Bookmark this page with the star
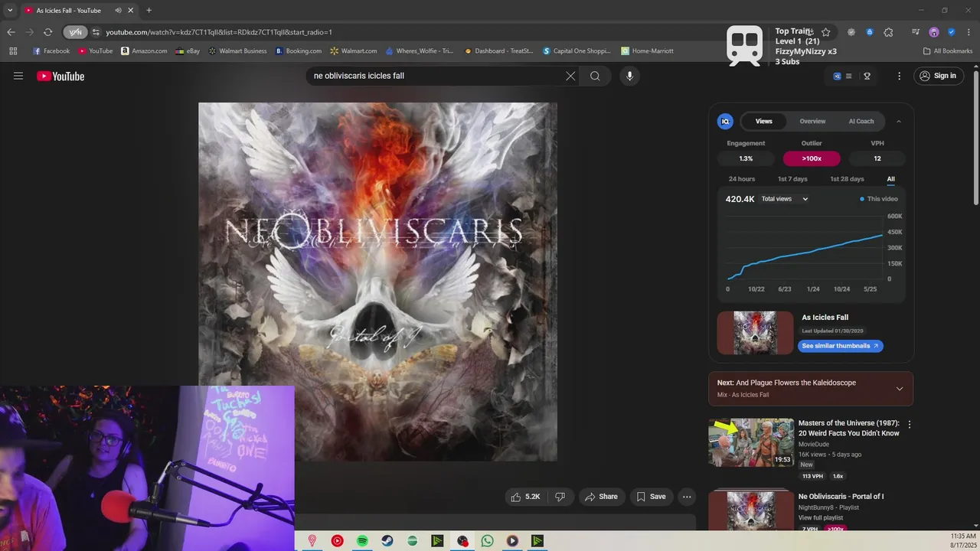The image size is (980, 551). pyautogui.click(x=825, y=32)
